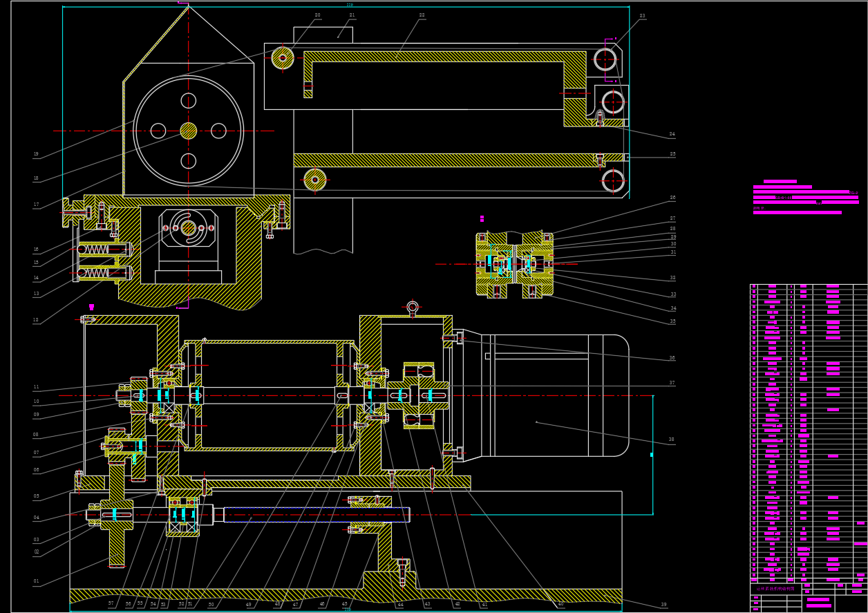Image resolution: width=868 pixels, height=613 pixels.
Task: Select callout label 19 on left edge
Action: pyautogui.click(x=36, y=154)
